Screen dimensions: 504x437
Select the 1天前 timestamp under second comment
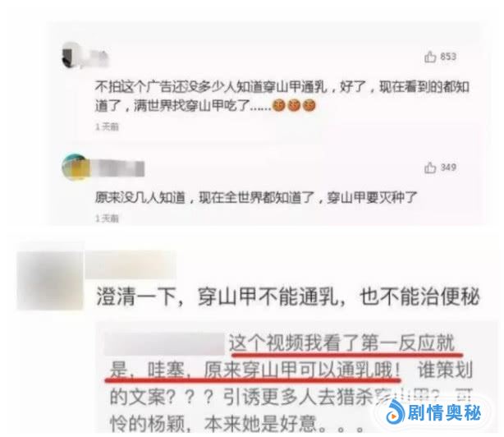click(x=107, y=218)
